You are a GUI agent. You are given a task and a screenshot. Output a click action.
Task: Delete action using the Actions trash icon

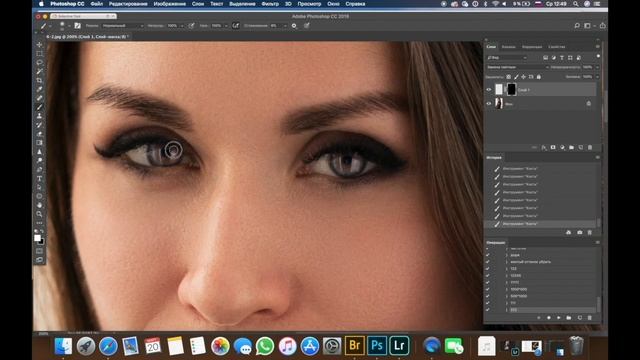589,318
